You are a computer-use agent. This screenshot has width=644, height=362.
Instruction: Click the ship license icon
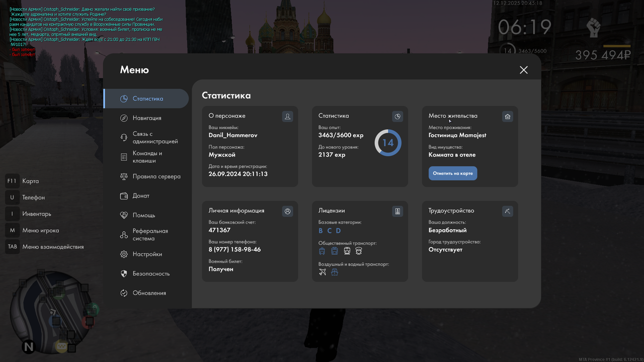(x=335, y=272)
